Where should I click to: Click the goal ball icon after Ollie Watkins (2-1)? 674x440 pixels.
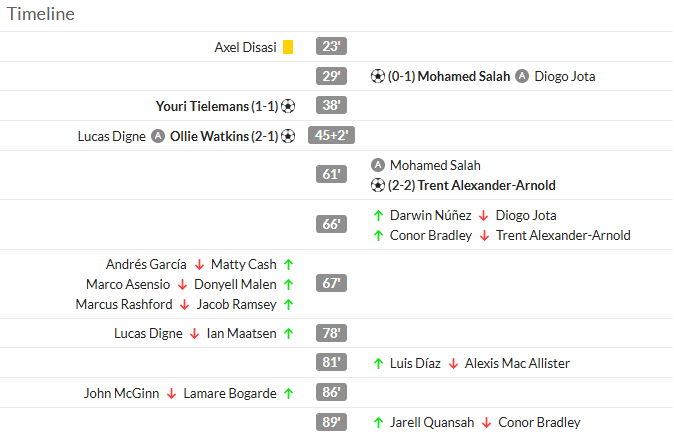click(288, 136)
